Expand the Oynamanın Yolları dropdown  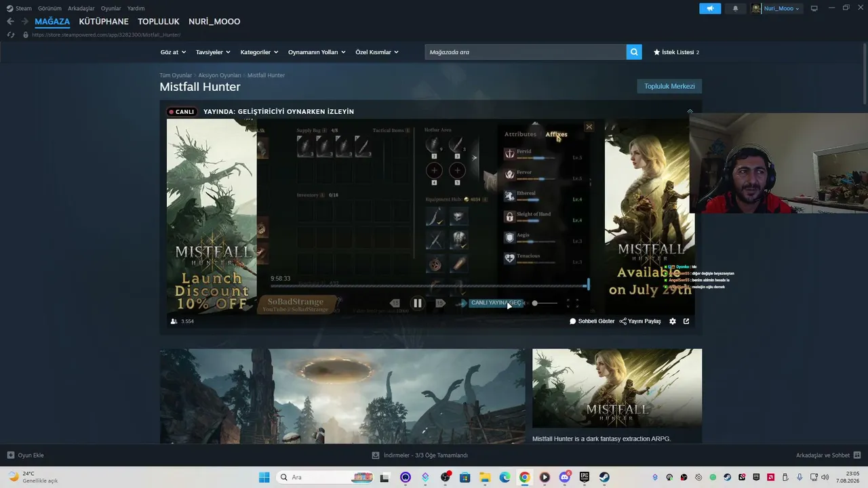pos(317,52)
